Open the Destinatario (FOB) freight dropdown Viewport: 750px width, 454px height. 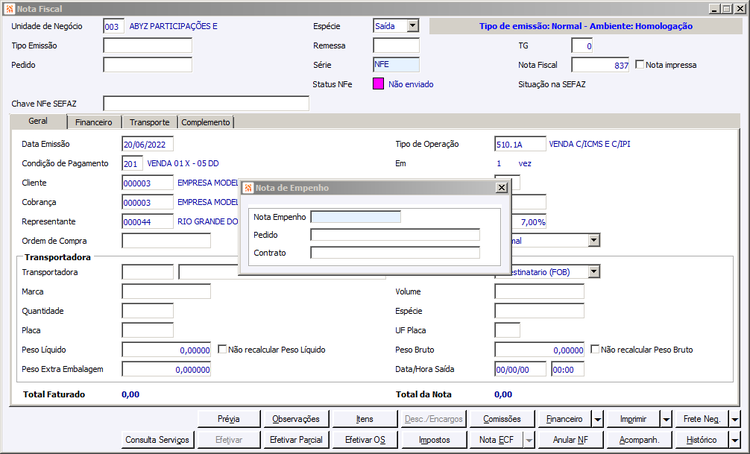(x=593, y=271)
